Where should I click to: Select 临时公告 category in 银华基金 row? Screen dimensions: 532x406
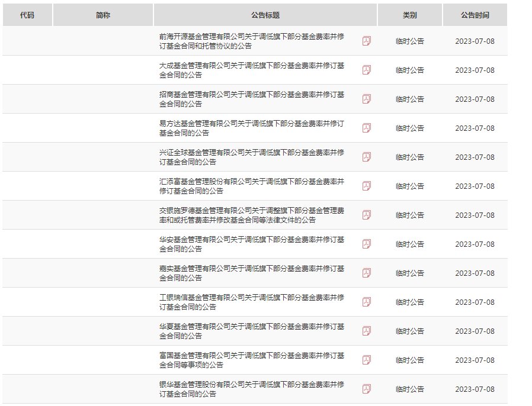410,389
